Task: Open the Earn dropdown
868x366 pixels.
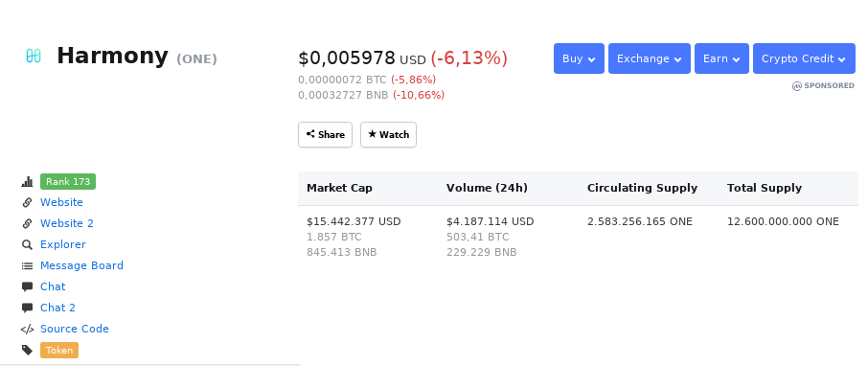Action: click(x=721, y=58)
